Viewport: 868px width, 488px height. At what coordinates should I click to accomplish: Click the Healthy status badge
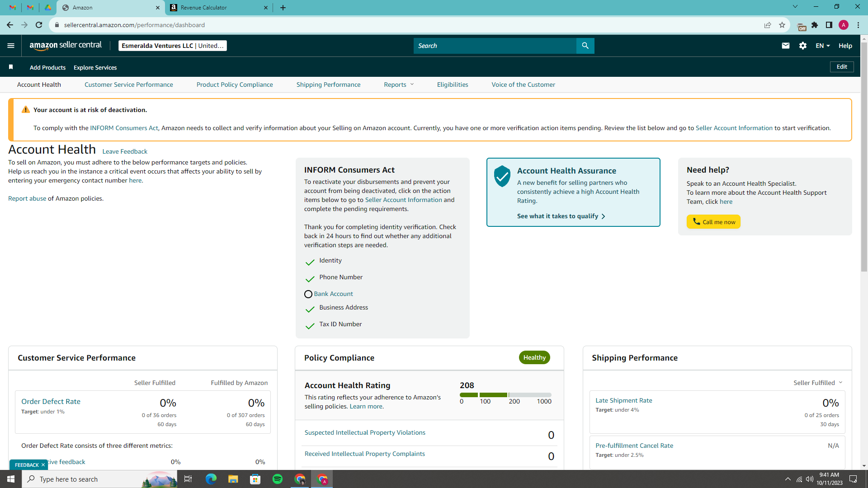click(x=534, y=357)
